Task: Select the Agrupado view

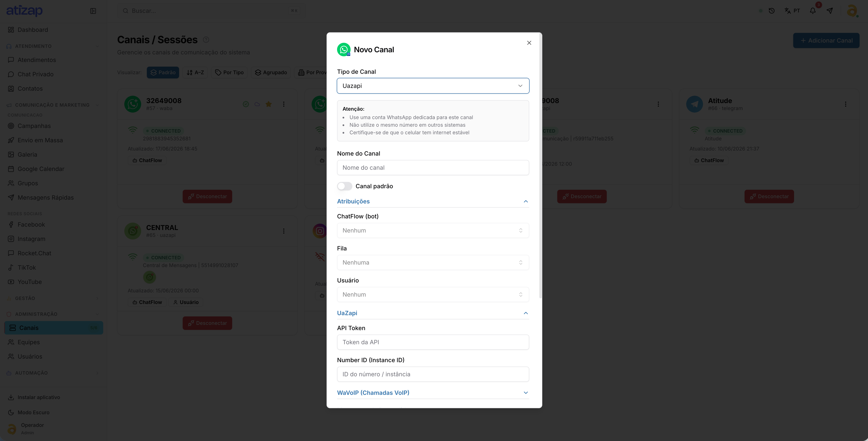Action: pos(271,73)
